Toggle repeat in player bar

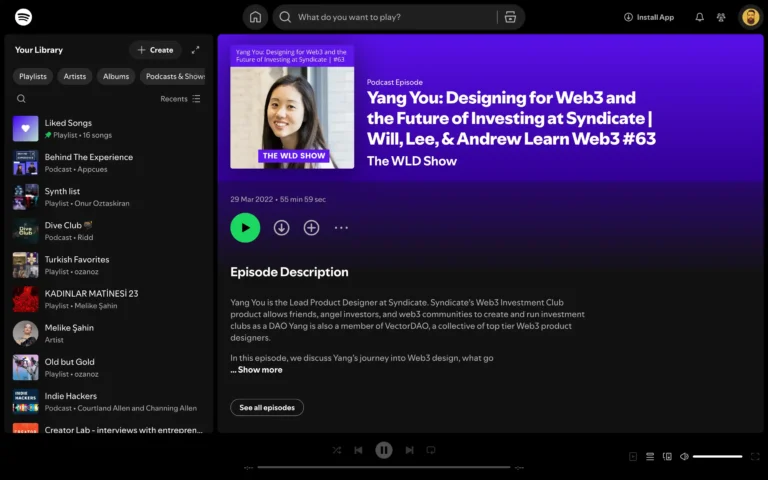431,450
